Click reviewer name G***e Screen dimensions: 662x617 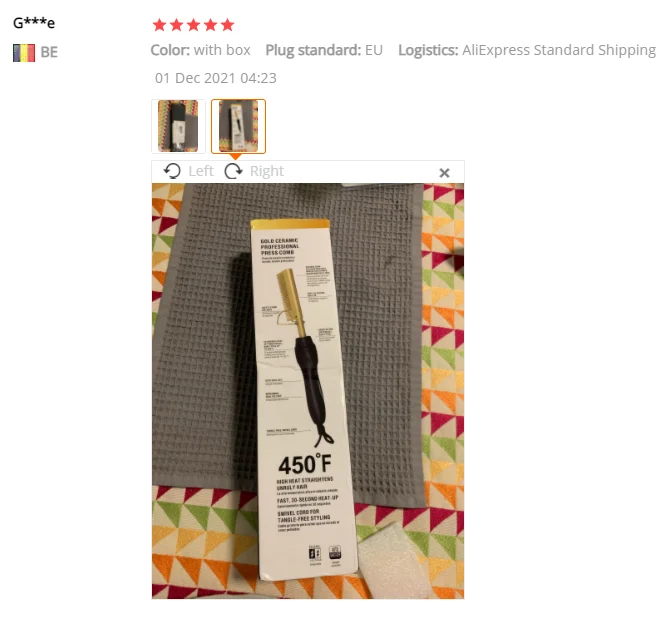[34, 22]
